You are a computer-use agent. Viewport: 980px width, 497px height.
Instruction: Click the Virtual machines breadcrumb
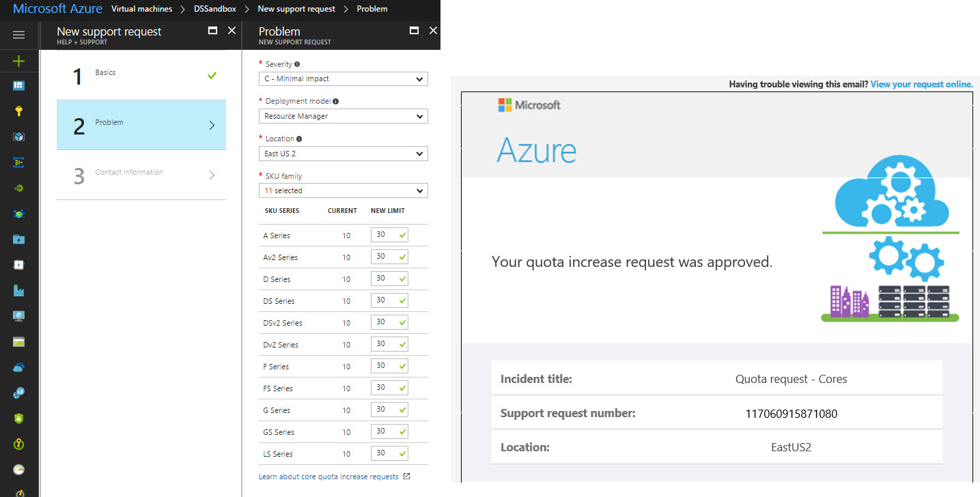(x=142, y=9)
